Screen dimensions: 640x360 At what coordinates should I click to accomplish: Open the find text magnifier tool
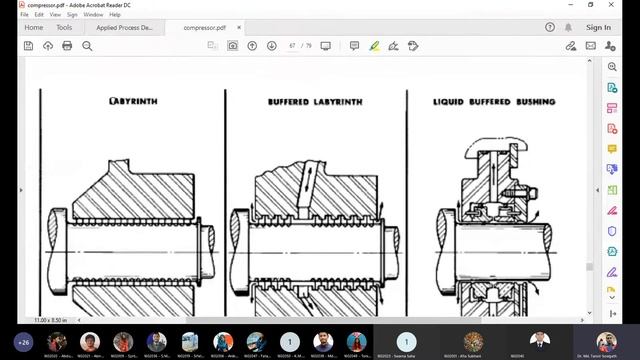click(x=87, y=46)
